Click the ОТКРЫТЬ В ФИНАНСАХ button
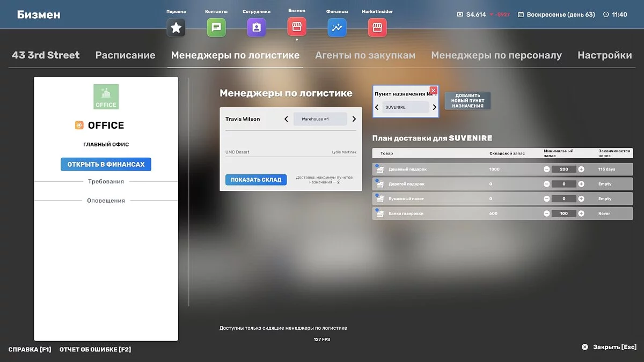644x362 pixels. point(106,164)
